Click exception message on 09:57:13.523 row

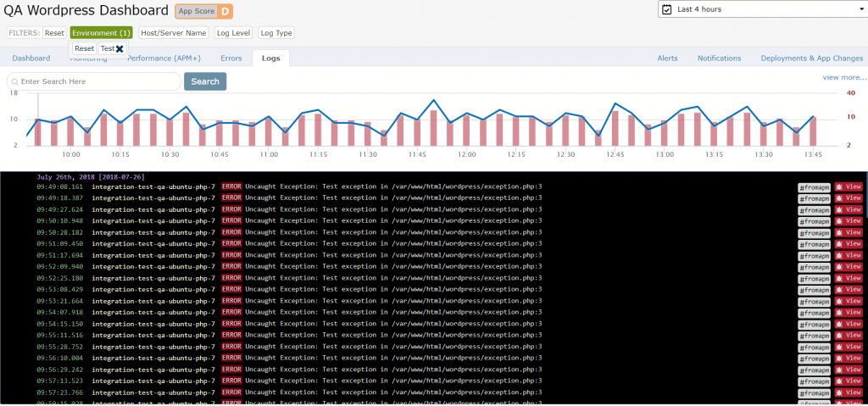coord(393,381)
